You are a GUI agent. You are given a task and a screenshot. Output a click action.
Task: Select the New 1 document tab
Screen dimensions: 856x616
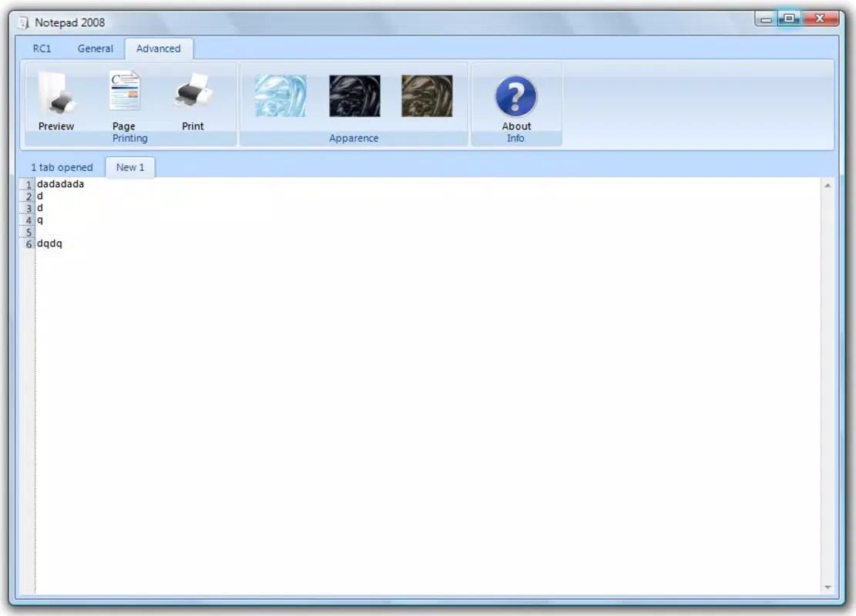coord(130,168)
